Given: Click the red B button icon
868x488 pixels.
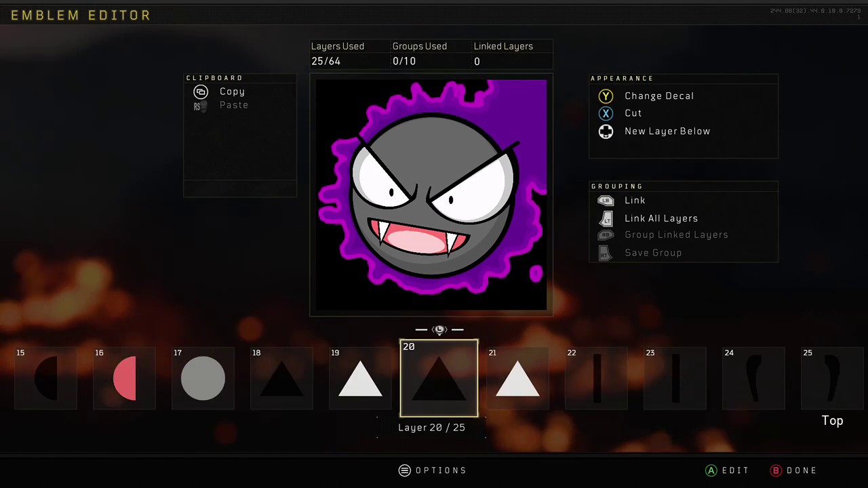Looking at the screenshot, I should 776,470.
